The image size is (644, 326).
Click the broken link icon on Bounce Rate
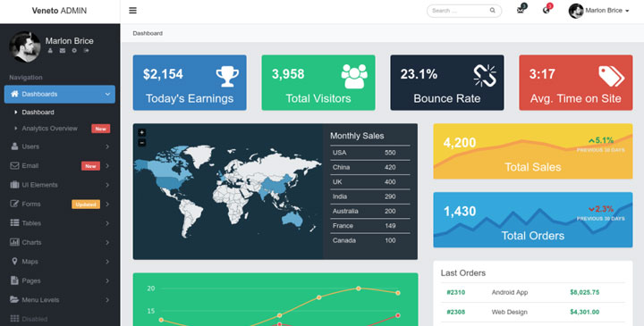(485, 76)
